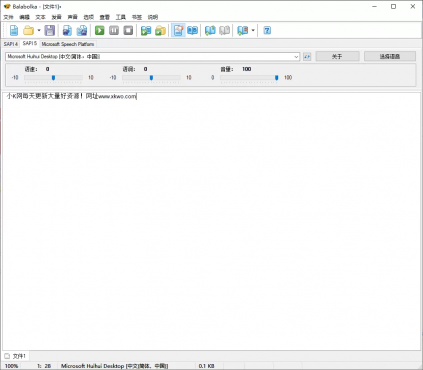Click the split and convert to audio files icon
The width and height of the screenshot is (423, 370).
click(82, 31)
